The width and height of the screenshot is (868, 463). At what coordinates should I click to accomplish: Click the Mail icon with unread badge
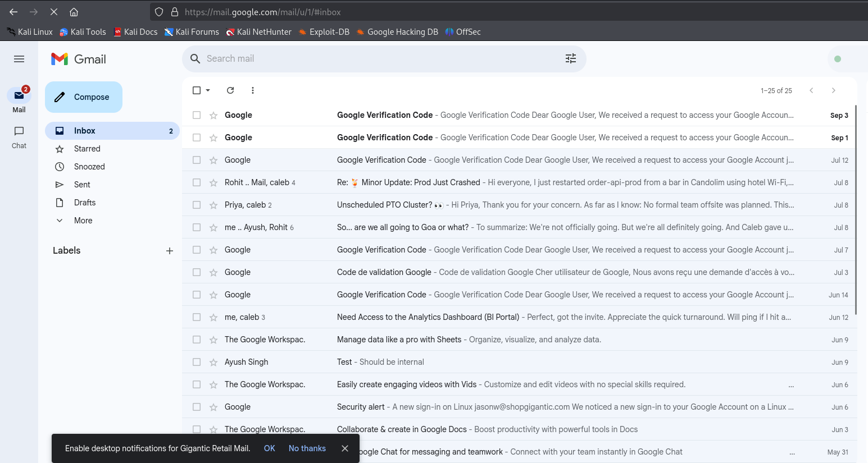pyautogui.click(x=19, y=95)
